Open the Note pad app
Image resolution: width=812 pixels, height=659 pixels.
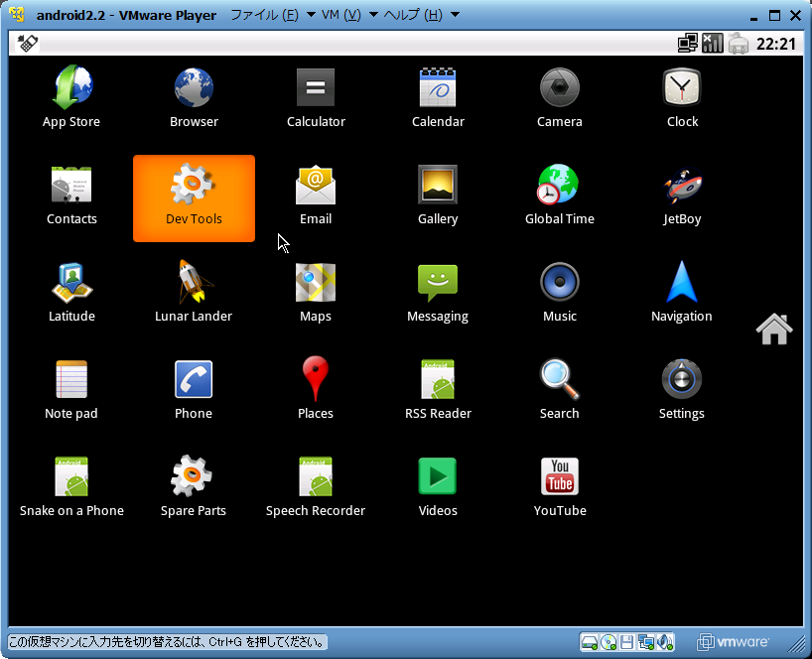[71, 390]
